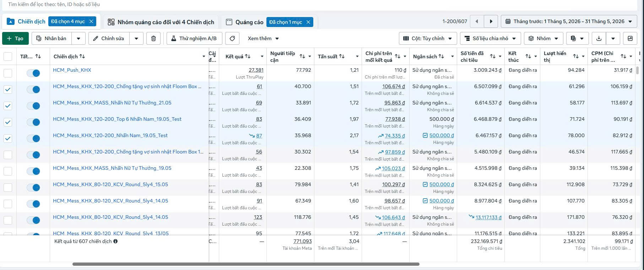Open the Số liệu chia nhỏ dropdown

(490, 38)
